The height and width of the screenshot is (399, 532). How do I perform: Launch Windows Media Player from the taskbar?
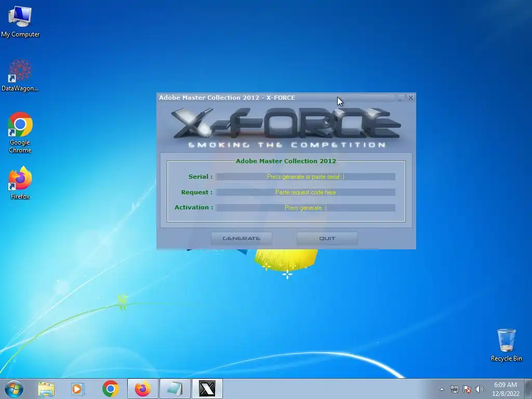coord(78,389)
